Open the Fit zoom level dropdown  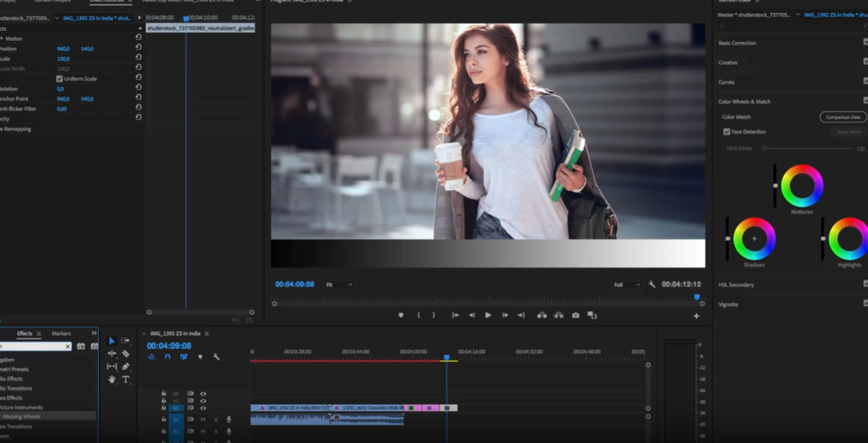pos(339,285)
